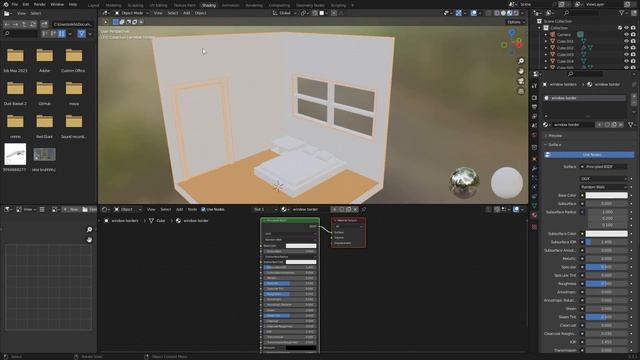Open the Render properties tab icon
Viewport: 640px width, 360px height.
(x=534, y=98)
